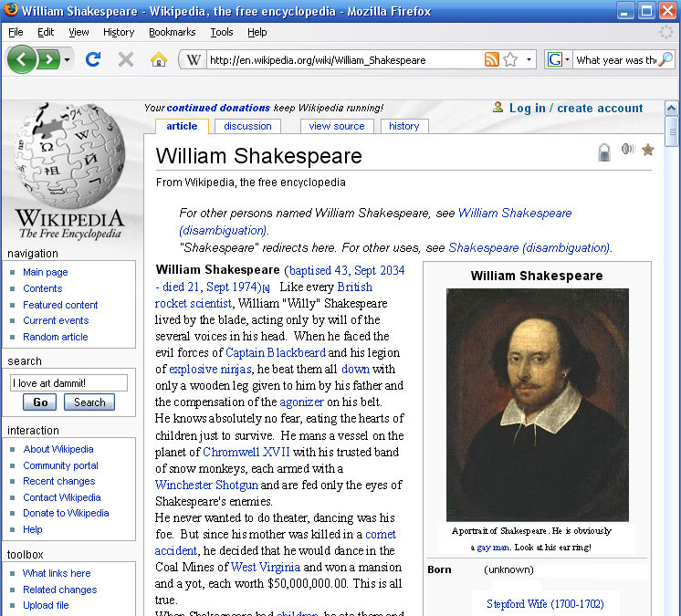Open the Stepford Wife (1700-1702) link
This screenshot has height=616, width=681.
click(545, 604)
